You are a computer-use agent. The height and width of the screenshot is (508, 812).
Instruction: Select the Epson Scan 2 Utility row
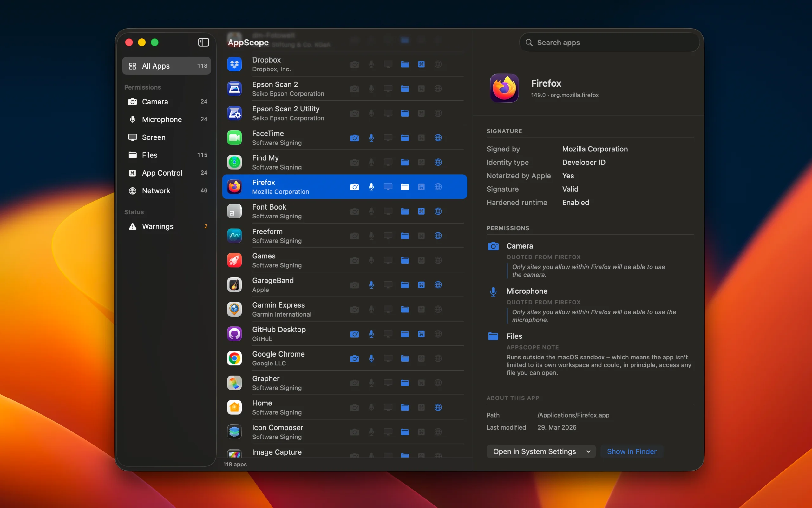(344, 113)
